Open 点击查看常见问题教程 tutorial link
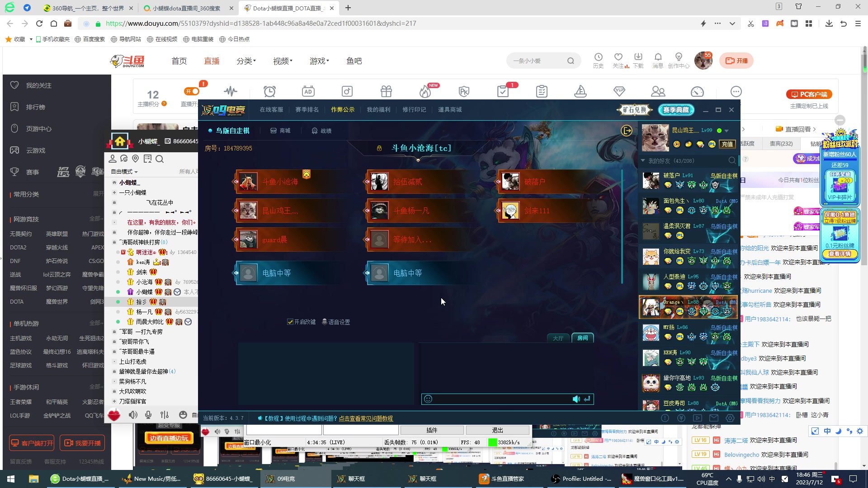 (x=366, y=418)
